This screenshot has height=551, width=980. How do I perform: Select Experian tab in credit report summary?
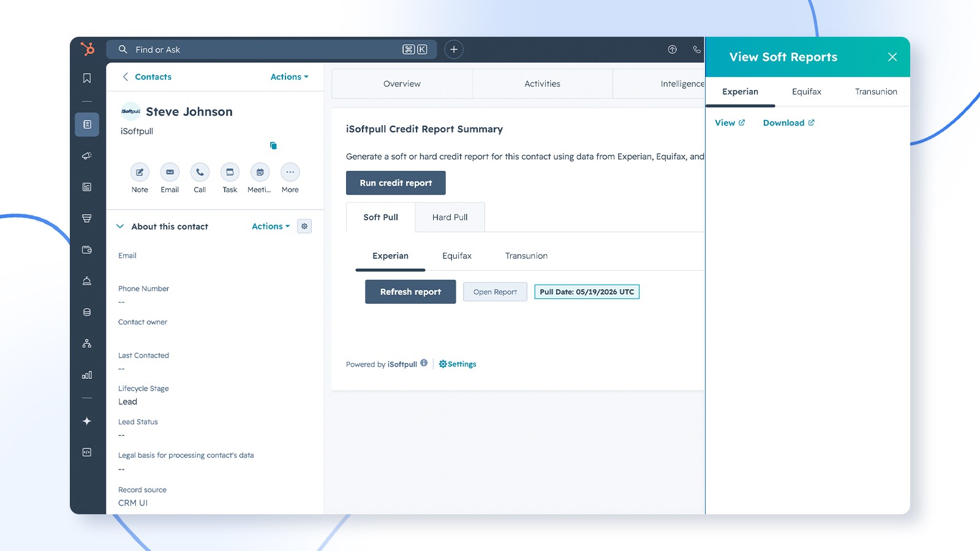tap(390, 256)
